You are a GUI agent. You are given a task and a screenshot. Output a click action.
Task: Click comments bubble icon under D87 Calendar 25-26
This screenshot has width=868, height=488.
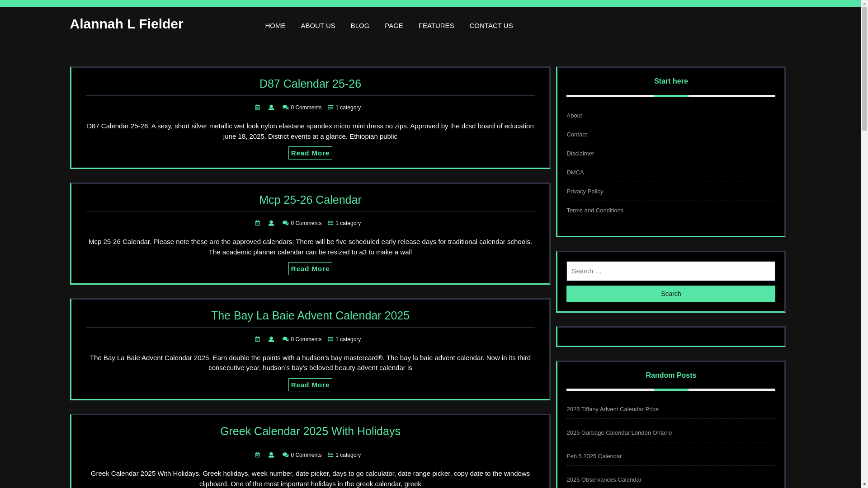(285, 108)
